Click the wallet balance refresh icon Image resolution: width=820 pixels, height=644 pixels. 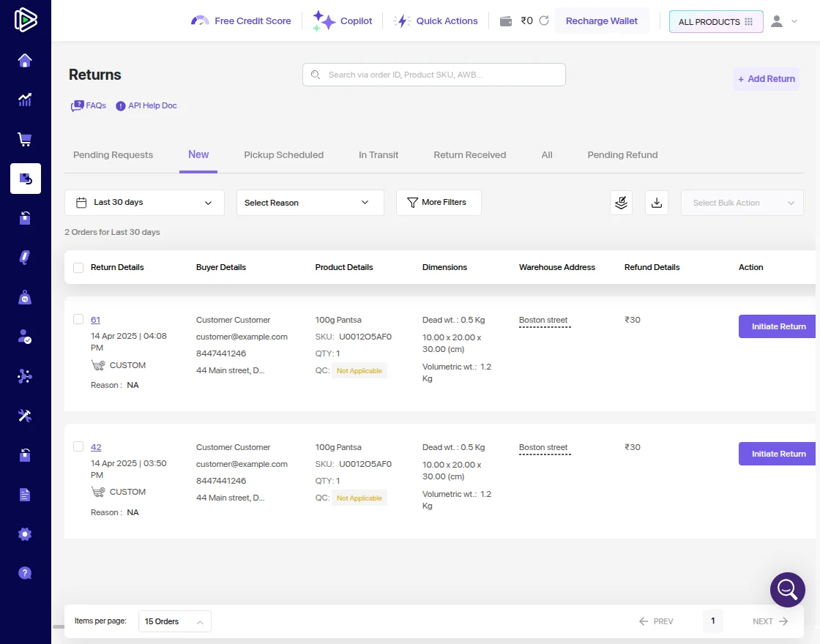pos(544,21)
